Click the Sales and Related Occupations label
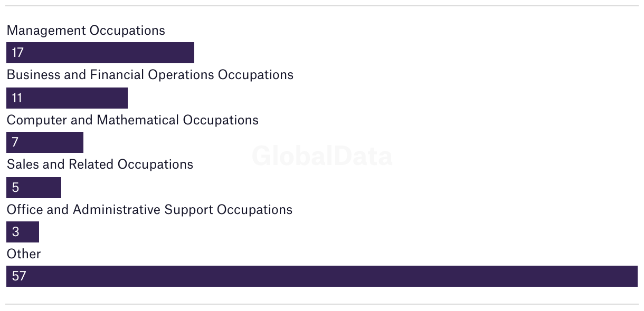 (100, 164)
